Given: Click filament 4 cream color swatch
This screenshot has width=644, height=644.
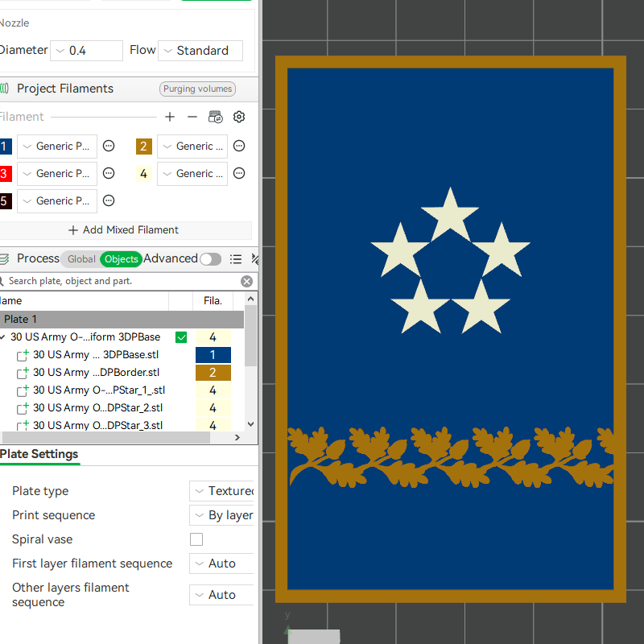Looking at the screenshot, I should pyautogui.click(x=144, y=174).
